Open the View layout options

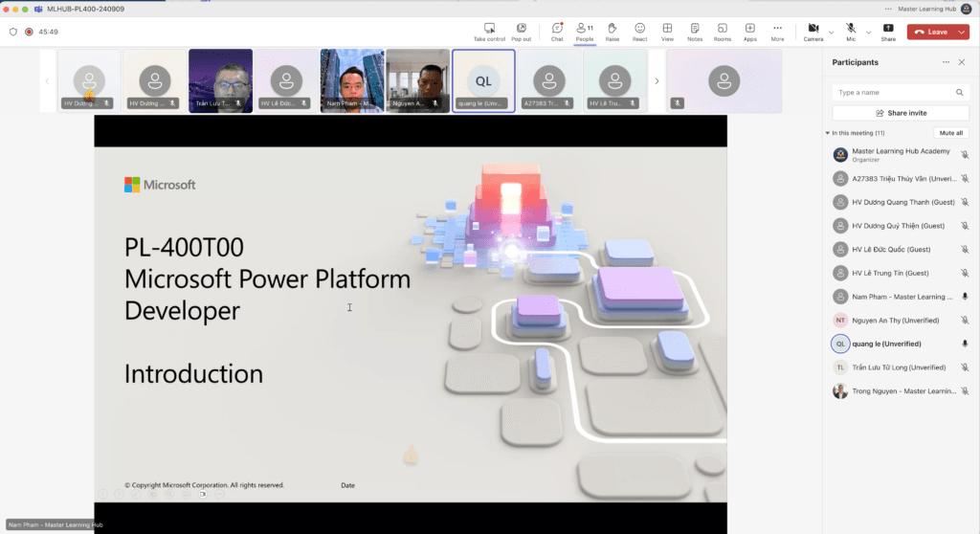point(667,32)
